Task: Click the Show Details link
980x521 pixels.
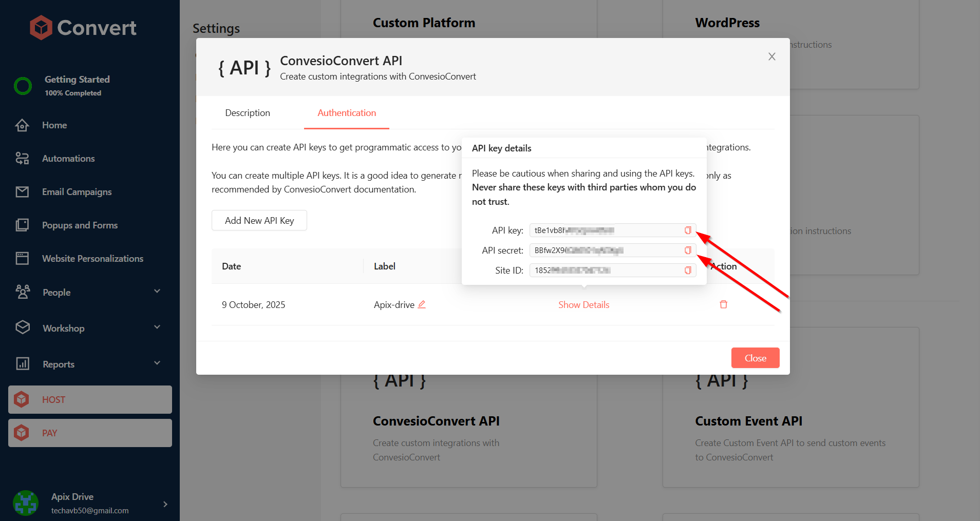Action: pos(583,305)
